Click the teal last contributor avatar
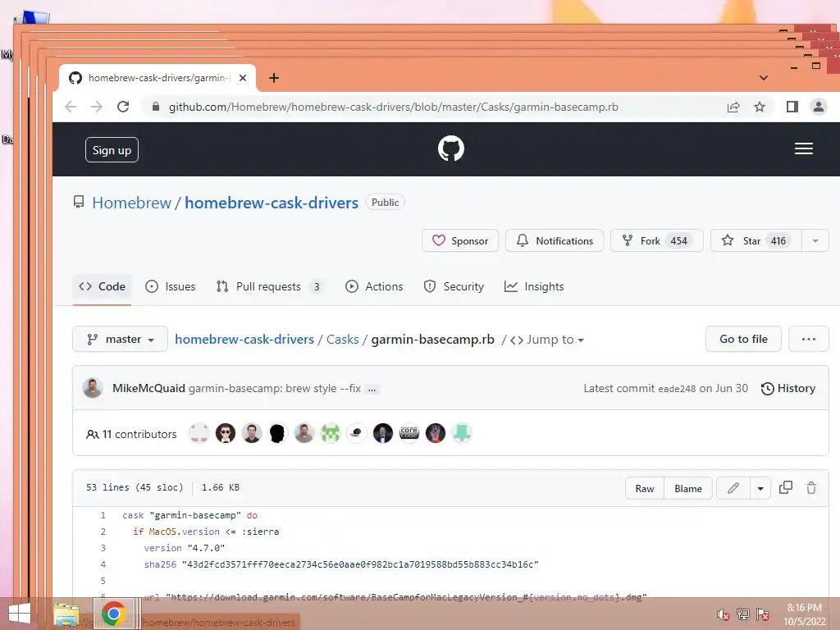 (x=461, y=433)
